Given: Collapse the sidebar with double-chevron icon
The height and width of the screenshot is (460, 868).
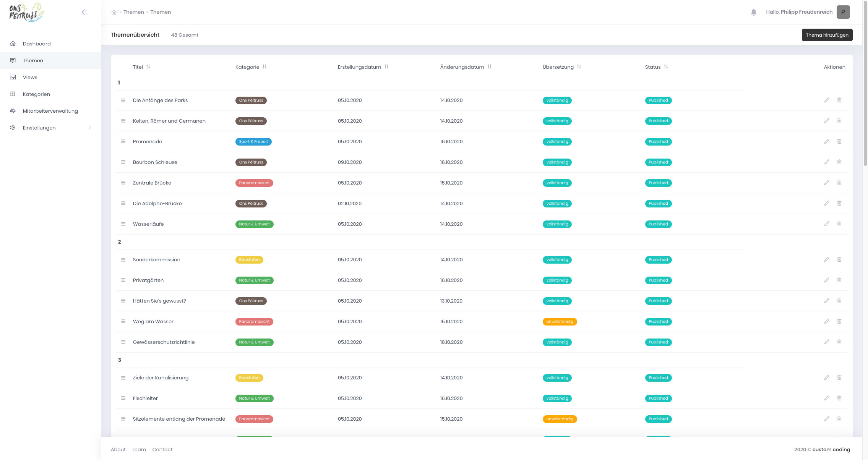Looking at the screenshot, I should click(x=84, y=12).
